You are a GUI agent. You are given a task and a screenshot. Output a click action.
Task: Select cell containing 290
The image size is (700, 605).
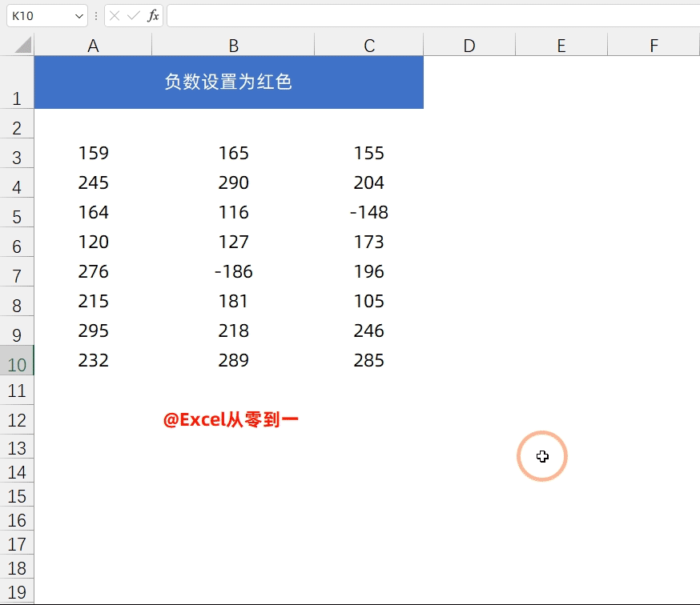tap(233, 182)
